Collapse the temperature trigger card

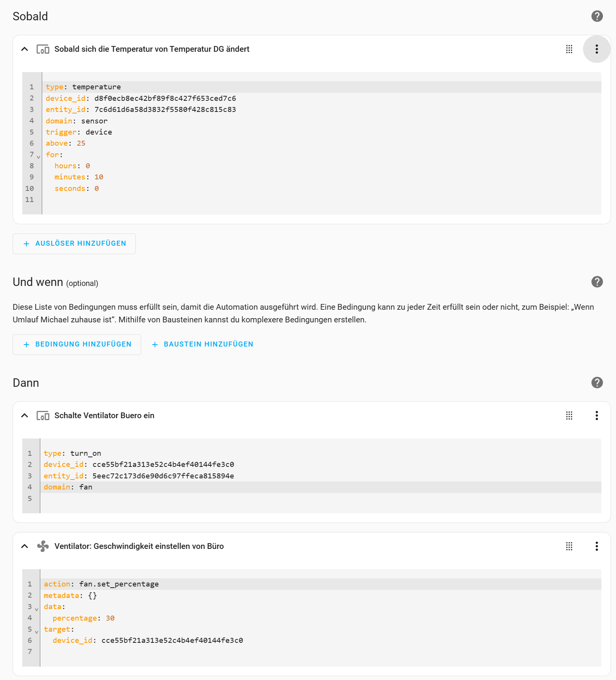(x=25, y=49)
